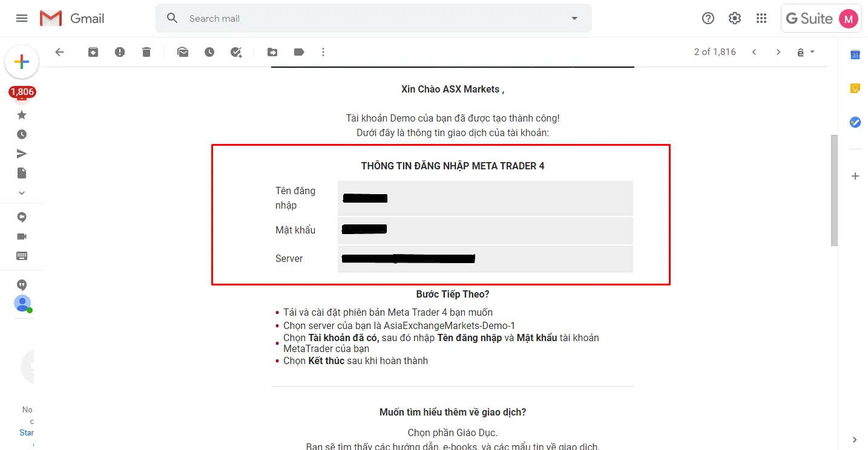
Task: Open the Hangouts contacts icon in sidebar
Action: (x=22, y=217)
